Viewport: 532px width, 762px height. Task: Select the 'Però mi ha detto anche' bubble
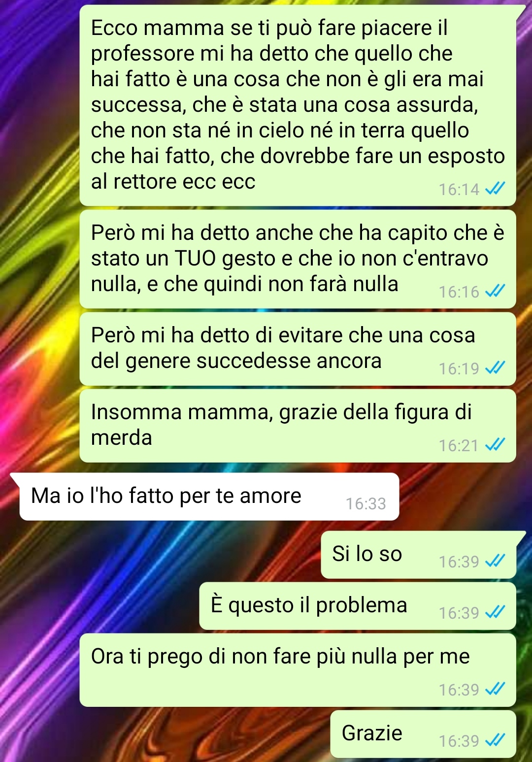point(298,259)
